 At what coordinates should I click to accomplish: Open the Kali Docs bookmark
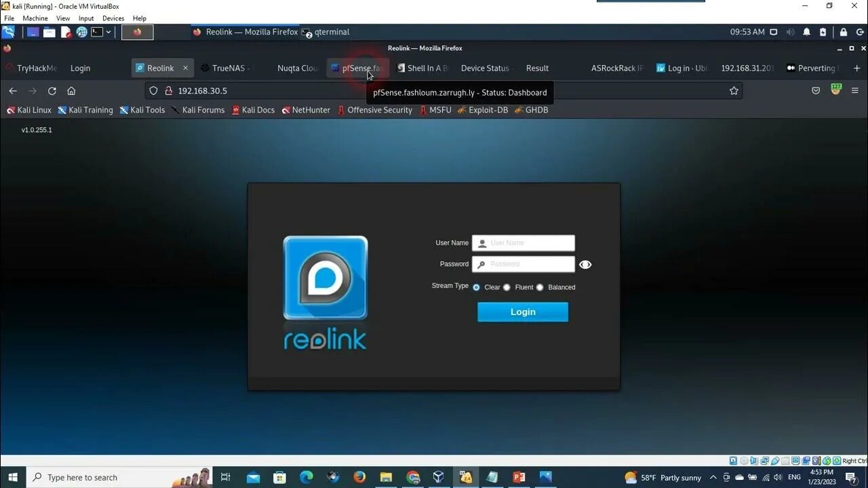tap(253, 110)
